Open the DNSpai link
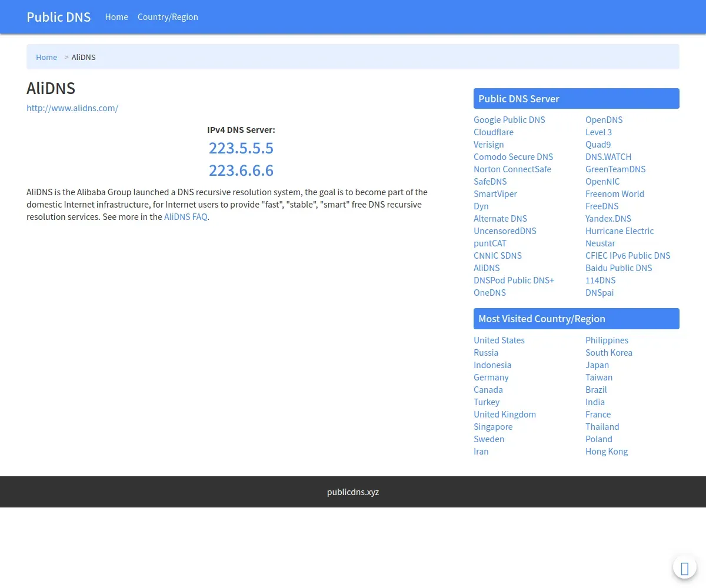The image size is (706, 588). pyautogui.click(x=600, y=293)
